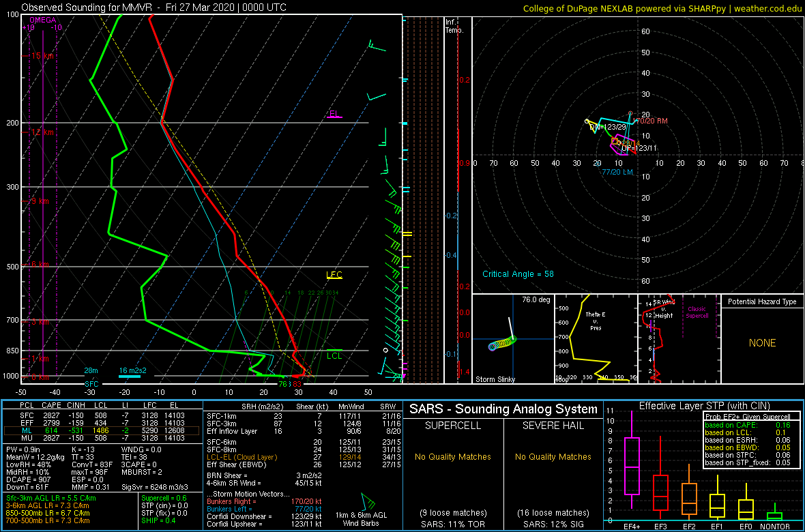Click the (16 loose matches) text
The height and width of the screenshot is (532, 805).
click(553, 512)
